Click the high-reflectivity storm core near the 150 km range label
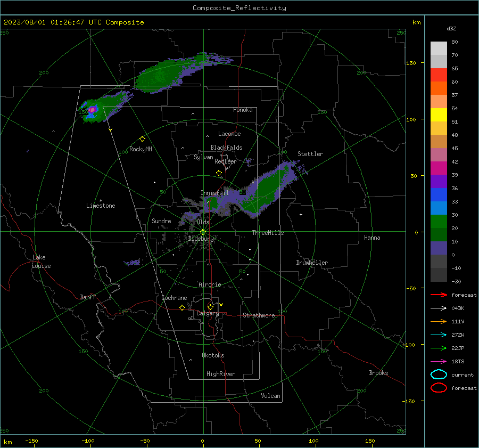This screenshot has height=448, width=479. (x=92, y=110)
